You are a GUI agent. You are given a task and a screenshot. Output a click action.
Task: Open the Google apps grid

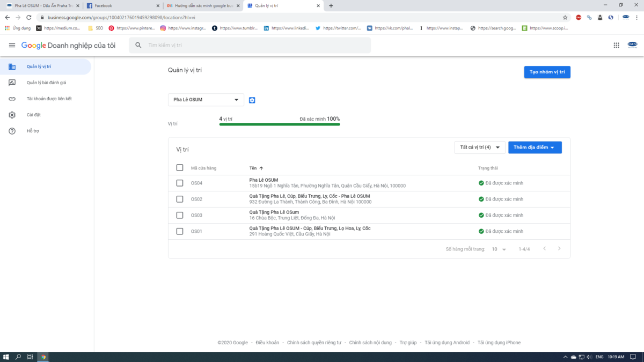[x=616, y=46]
